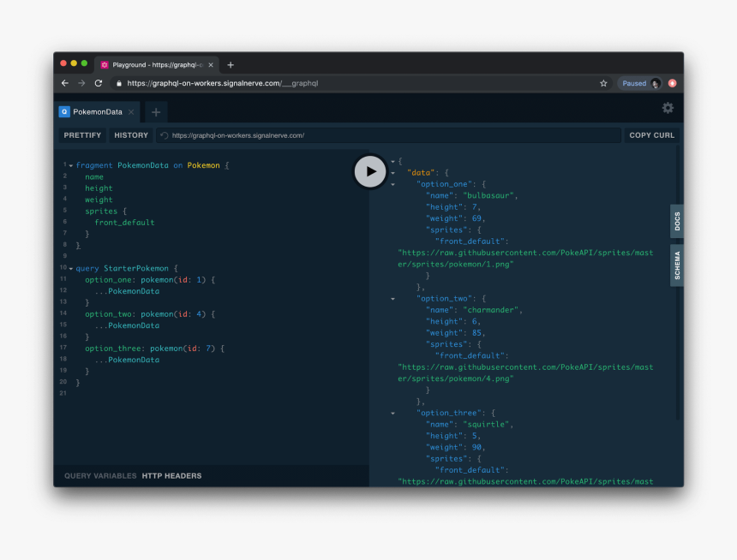Bookmark this page with star icon
Image resolution: width=737 pixels, height=560 pixels.
point(603,83)
